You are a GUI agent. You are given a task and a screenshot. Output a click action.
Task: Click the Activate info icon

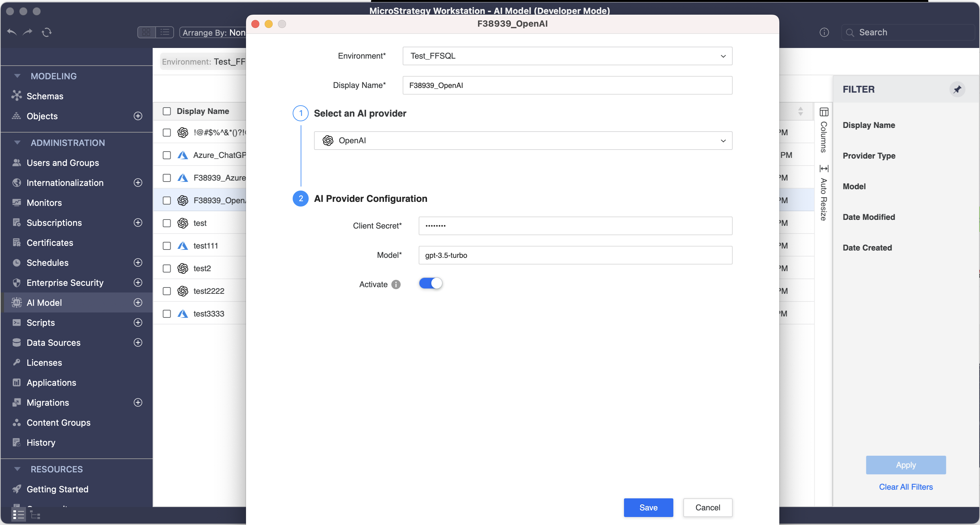(x=396, y=284)
